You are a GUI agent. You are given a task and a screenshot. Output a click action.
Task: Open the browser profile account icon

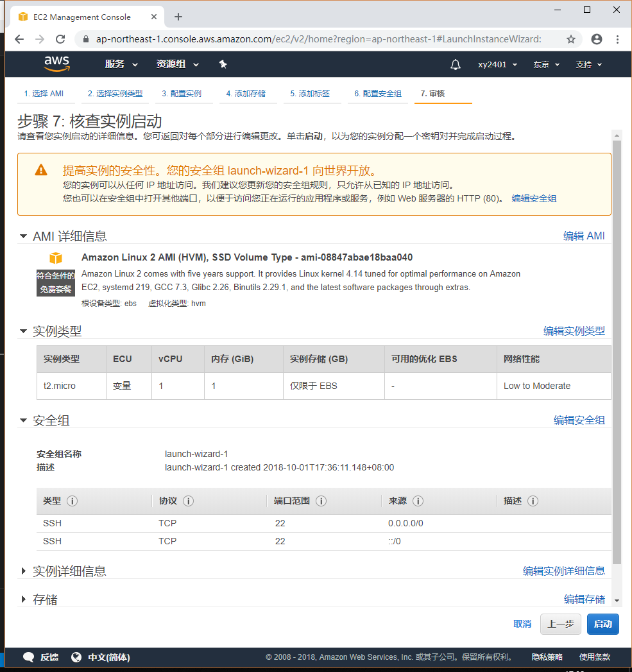597,39
